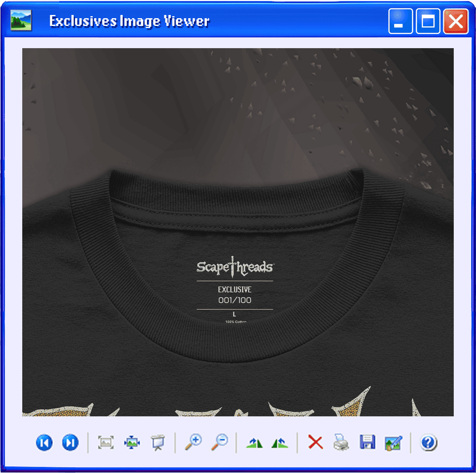The height and width of the screenshot is (473, 476).
Task: Save a copy with the floppy disk icon
Action: tap(368, 442)
